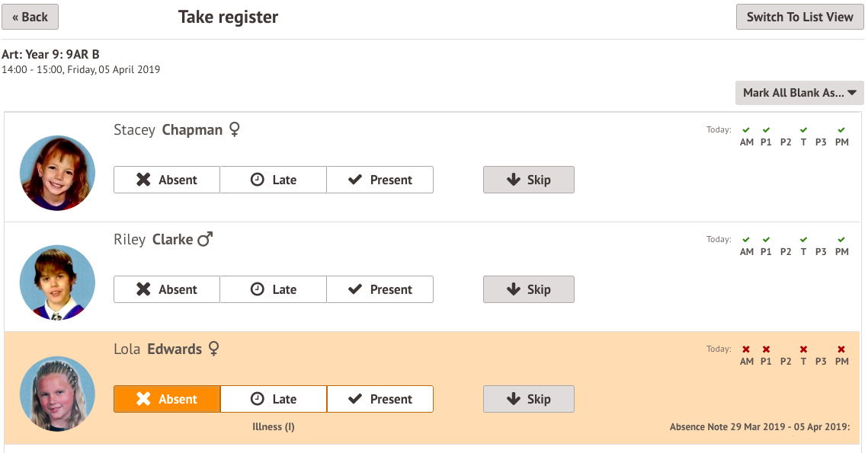
Task: Click Lola Edwards's P1 red cross
Action: (766, 349)
